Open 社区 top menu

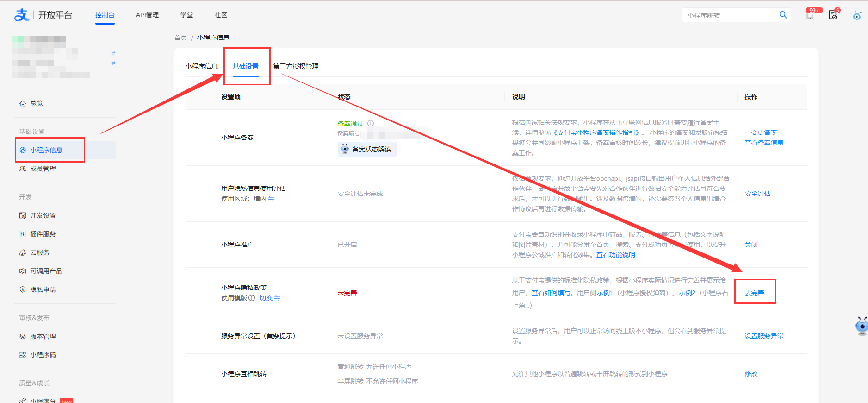[221, 15]
